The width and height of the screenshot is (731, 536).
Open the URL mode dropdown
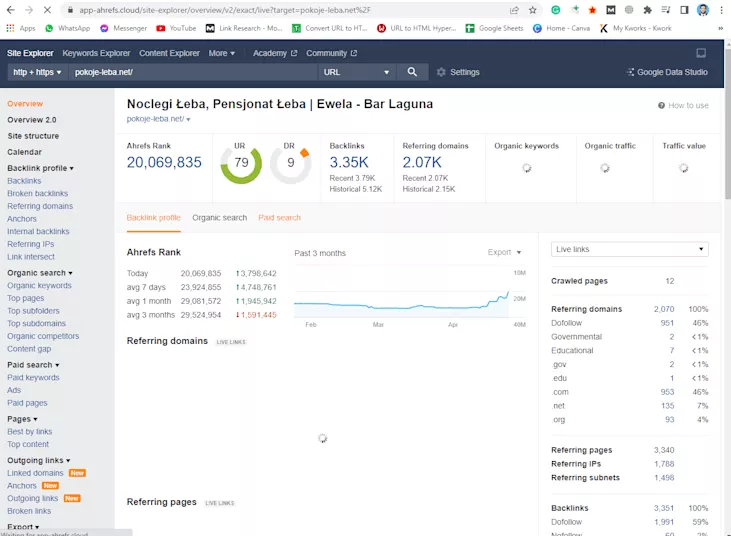pos(357,72)
